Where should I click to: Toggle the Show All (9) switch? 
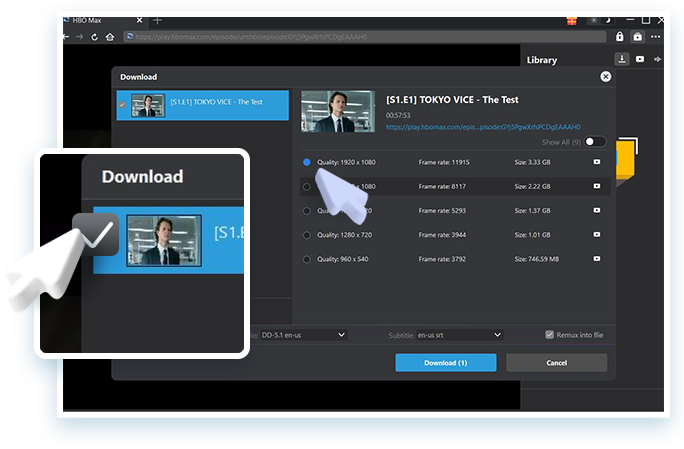point(595,142)
